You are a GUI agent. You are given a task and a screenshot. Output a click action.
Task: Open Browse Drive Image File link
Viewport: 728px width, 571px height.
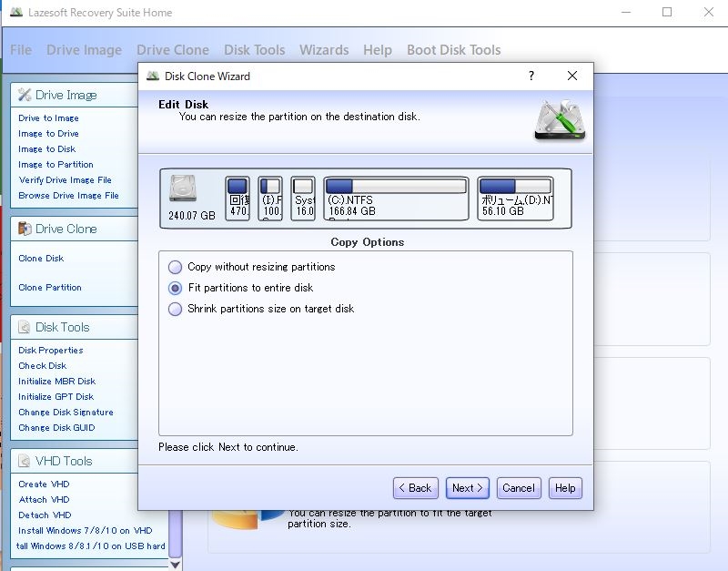(69, 196)
